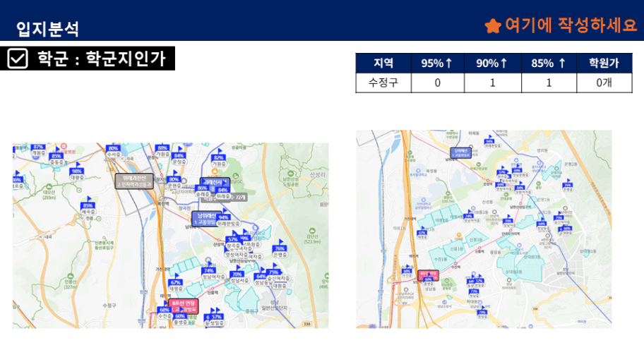Click the 88% 가원중 flag marker
Viewport: 644px width, 362px height.
click(x=162, y=150)
